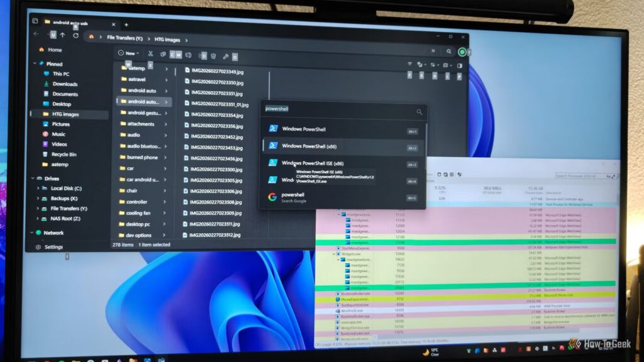This screenshot has height=362, width=644.
Task: Open the search icon in Files address bar
Action: pos(448,52)
